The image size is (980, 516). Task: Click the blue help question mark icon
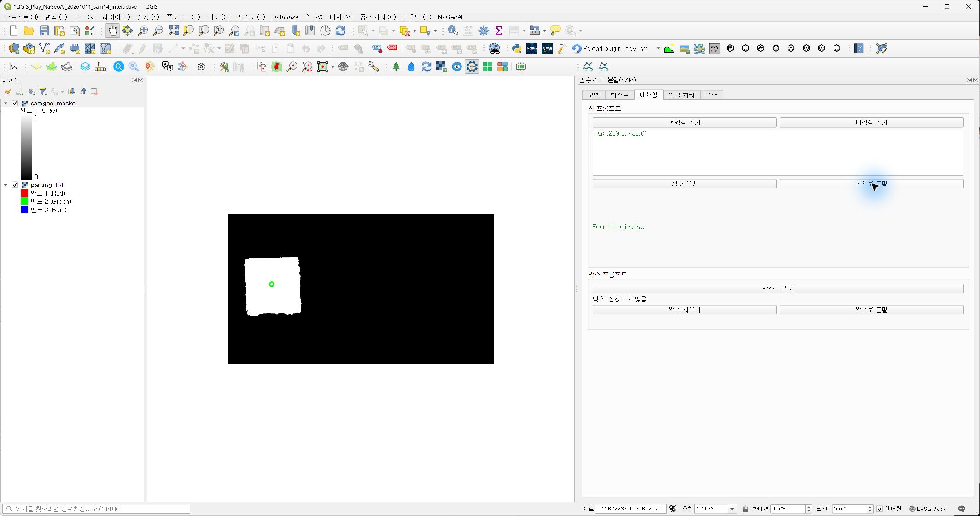859,48
